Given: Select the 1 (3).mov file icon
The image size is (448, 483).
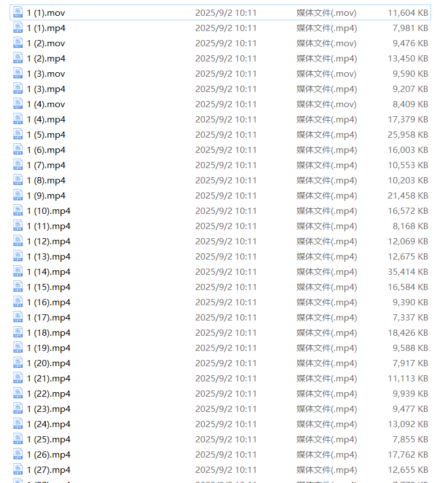Looking at the screenshot, I should pos(17,73).
